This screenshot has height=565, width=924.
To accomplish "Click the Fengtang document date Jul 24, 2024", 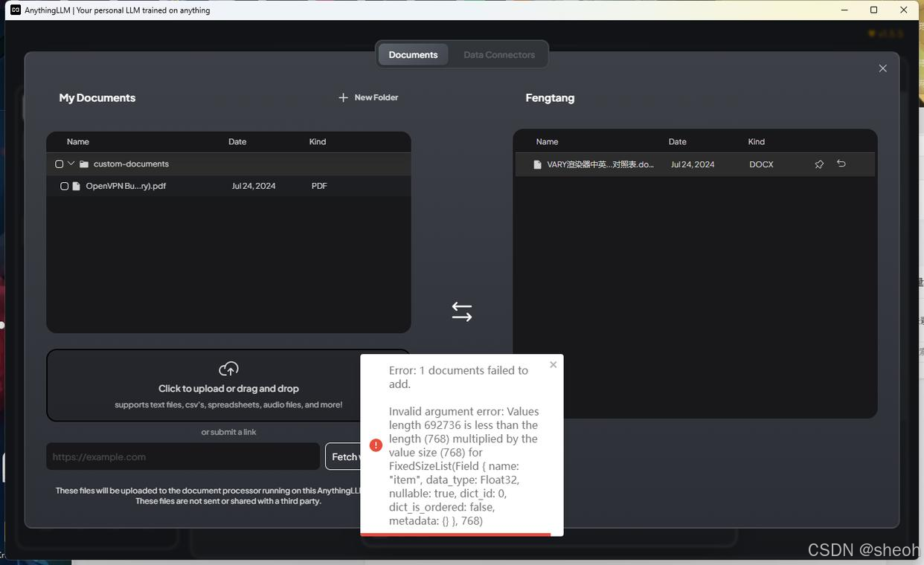I will [693, 164].
